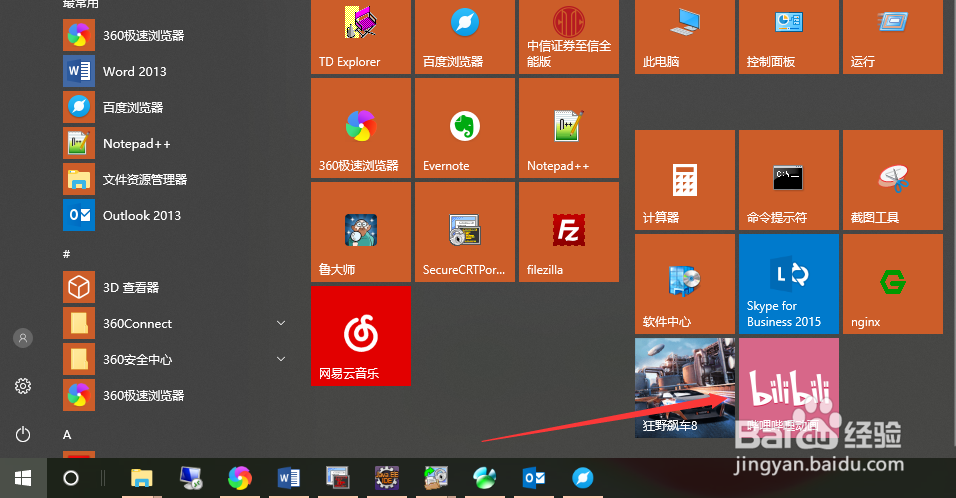Open the 运行 tile
This screenshot has width=956, height=498.
click(893, 37)
